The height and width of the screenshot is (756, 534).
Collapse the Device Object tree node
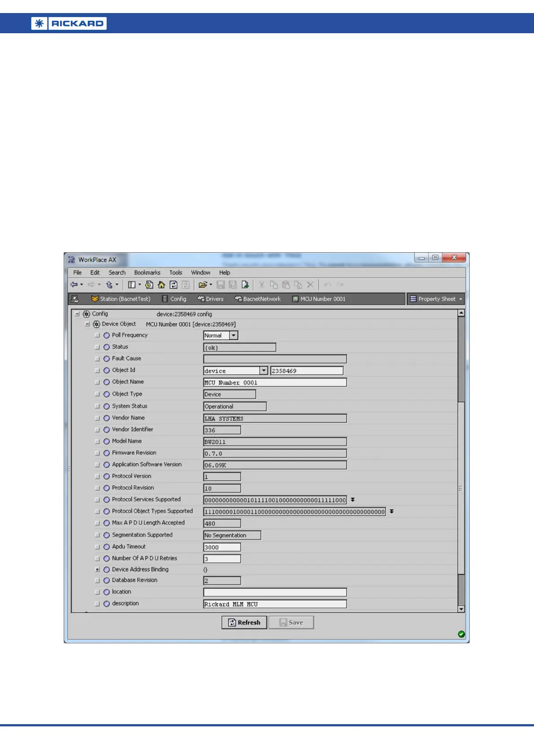pyautogui.click(x=87, y=324)
